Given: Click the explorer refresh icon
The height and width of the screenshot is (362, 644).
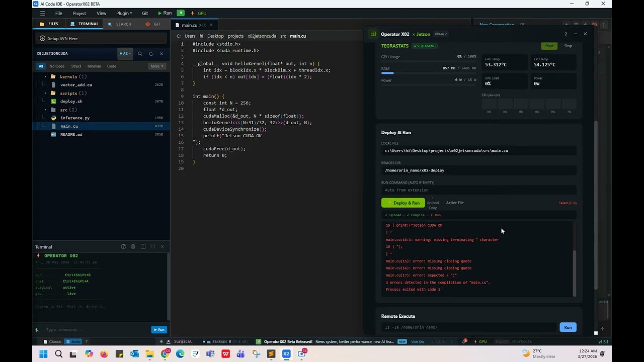Looking at the screenshot, I should click(x=151, y=53).
